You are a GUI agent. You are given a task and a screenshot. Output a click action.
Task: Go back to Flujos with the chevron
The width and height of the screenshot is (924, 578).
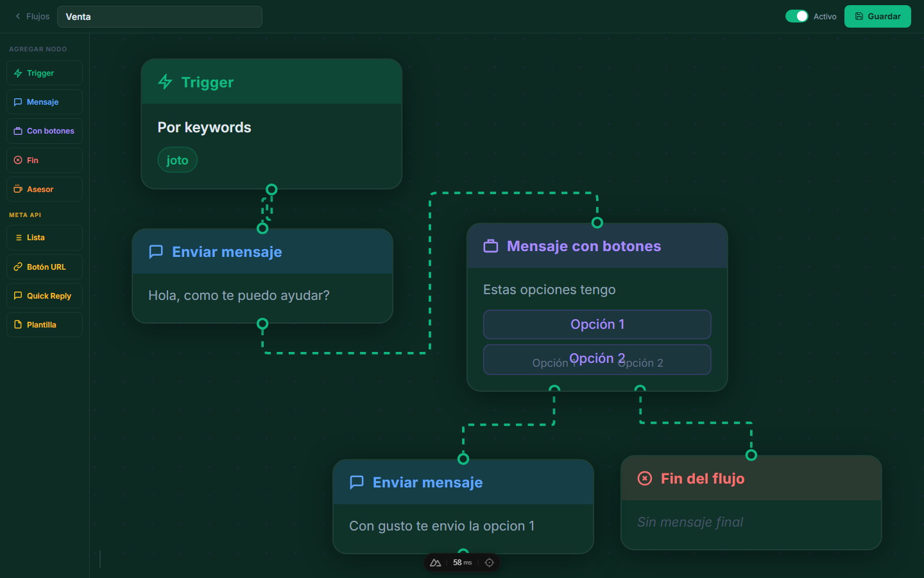coord(31,16)
